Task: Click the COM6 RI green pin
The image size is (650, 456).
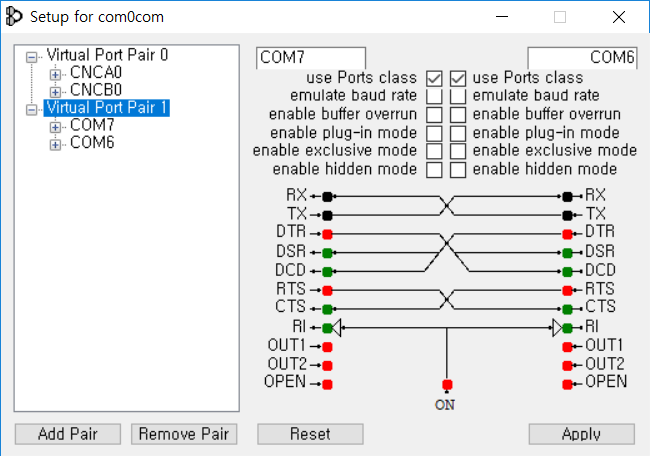Action: 568,328
